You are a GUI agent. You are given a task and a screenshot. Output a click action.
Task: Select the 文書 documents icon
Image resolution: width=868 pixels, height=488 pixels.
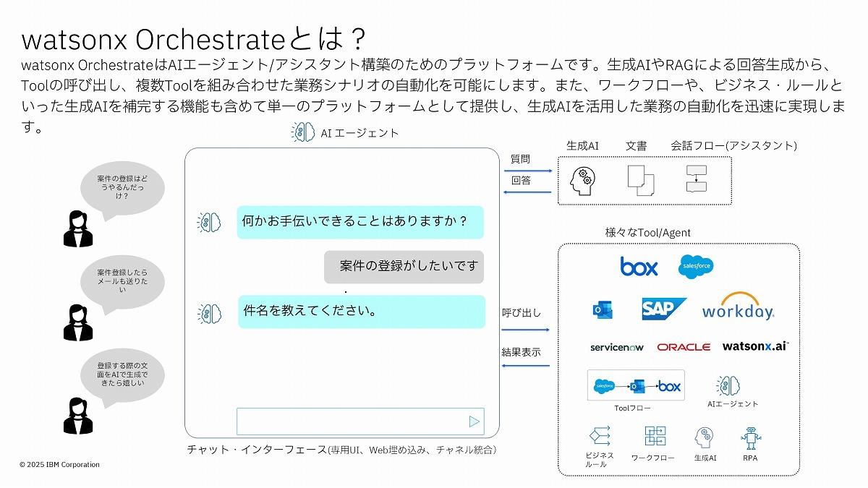click(x=640, y=180)
